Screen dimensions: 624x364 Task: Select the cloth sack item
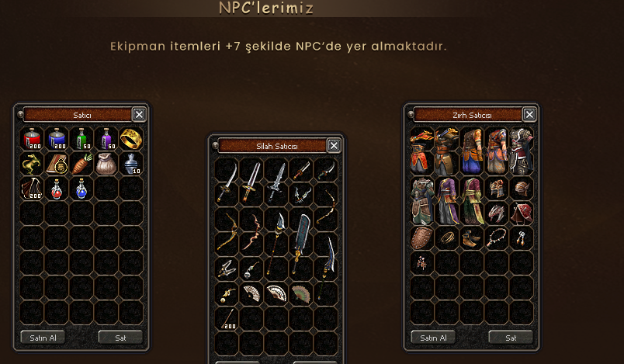tap(106, 164)
